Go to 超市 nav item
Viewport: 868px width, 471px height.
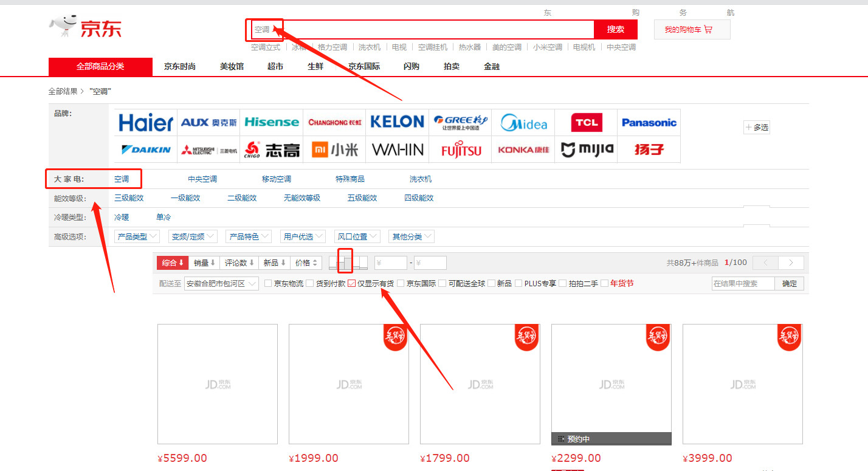point(275,66)
